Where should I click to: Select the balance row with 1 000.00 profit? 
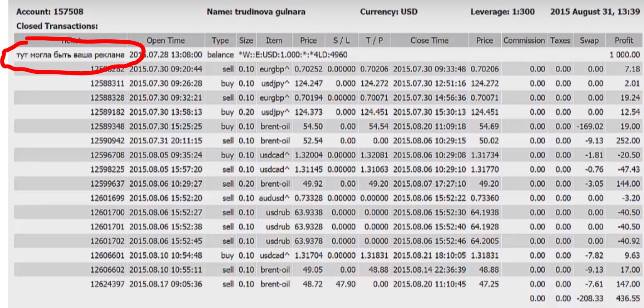click(322, 54)
